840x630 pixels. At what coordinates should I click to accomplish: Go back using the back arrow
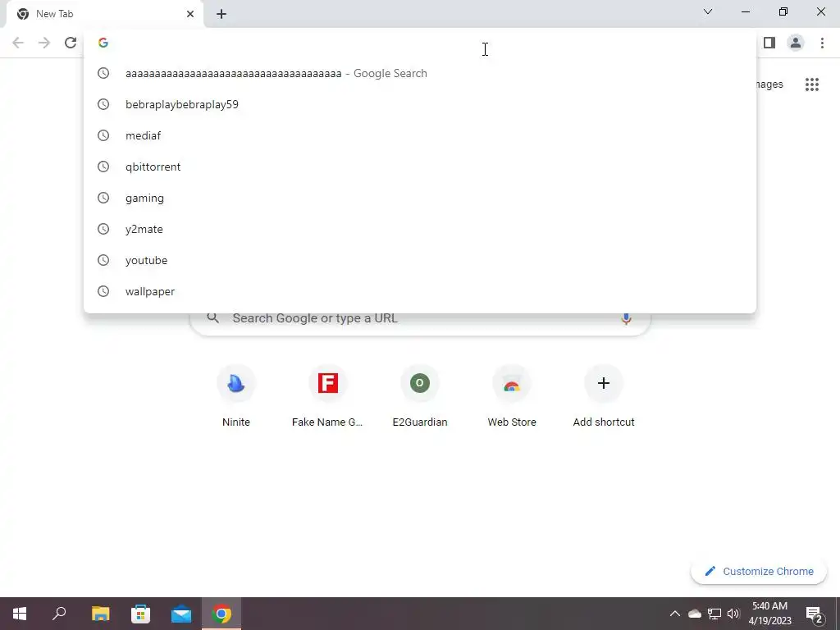coord(18,43)
